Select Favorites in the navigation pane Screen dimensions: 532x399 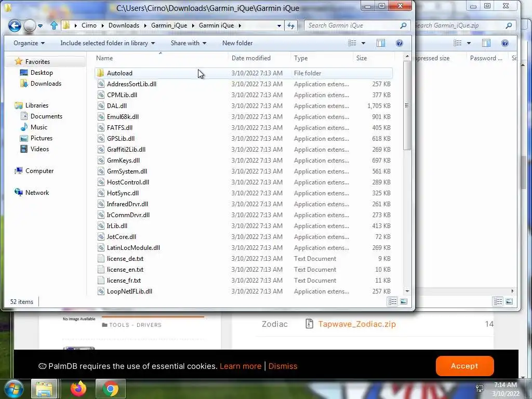[37, 62]
